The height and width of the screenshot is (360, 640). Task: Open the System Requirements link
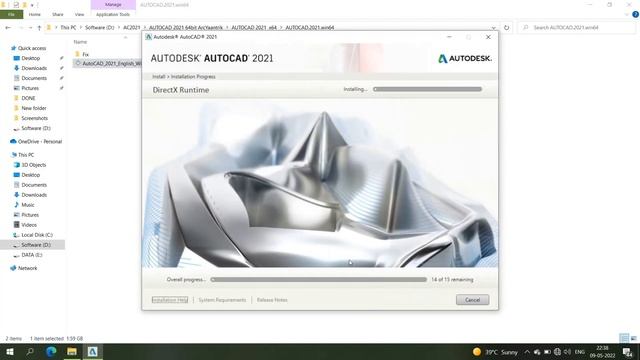tap(222, 300)
